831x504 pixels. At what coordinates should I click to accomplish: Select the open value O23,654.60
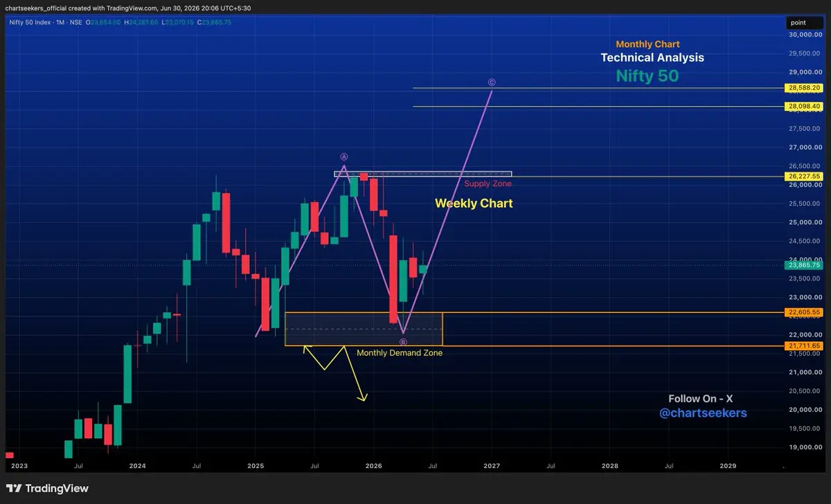(104, 23)
